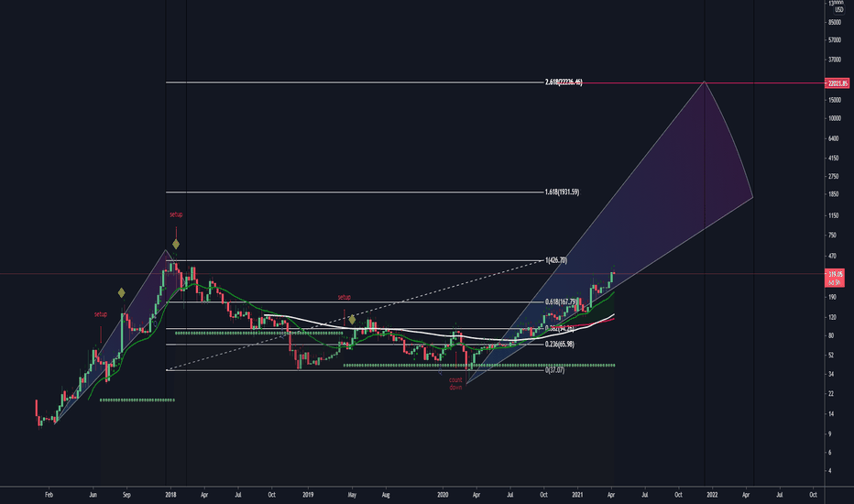Image resolution: width=854 pixels, height=504 pixels.
Task: Click the 'setup' label above the June 2017 candles
Action: 101,314
